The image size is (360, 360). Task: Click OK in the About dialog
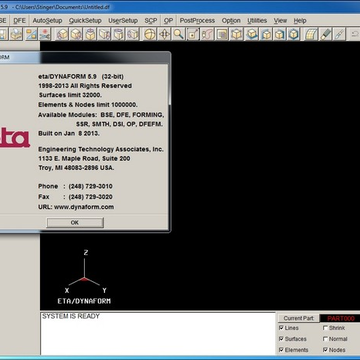75,223
